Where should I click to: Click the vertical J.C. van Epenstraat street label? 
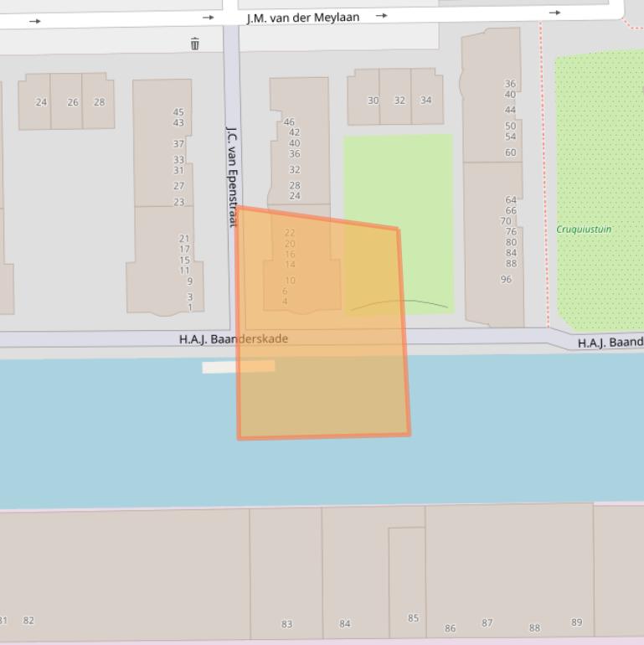point(233,176)
